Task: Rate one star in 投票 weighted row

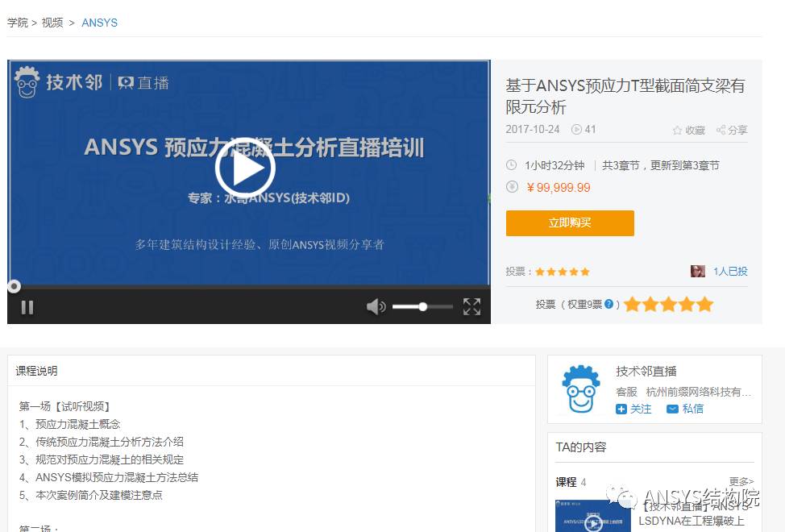Action: tap(633, 304)
